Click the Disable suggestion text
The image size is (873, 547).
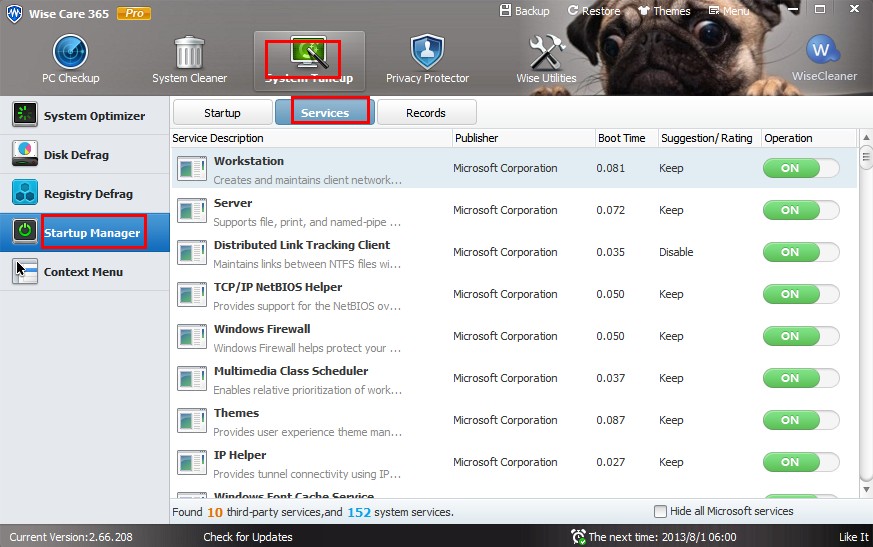point(676,252)
